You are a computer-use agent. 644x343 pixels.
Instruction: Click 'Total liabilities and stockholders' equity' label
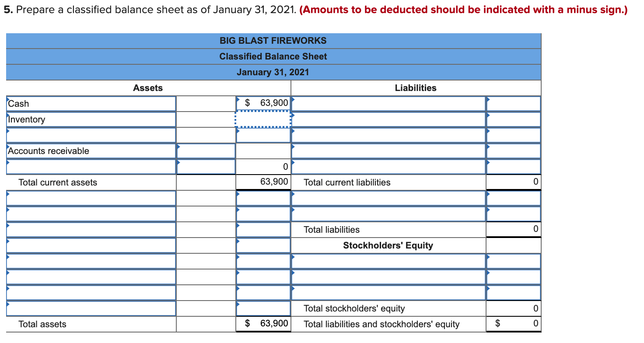(381, 324)
